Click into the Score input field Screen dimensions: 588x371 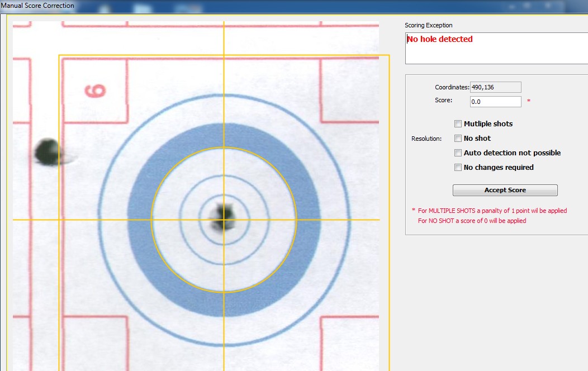[x=495, y=102]
